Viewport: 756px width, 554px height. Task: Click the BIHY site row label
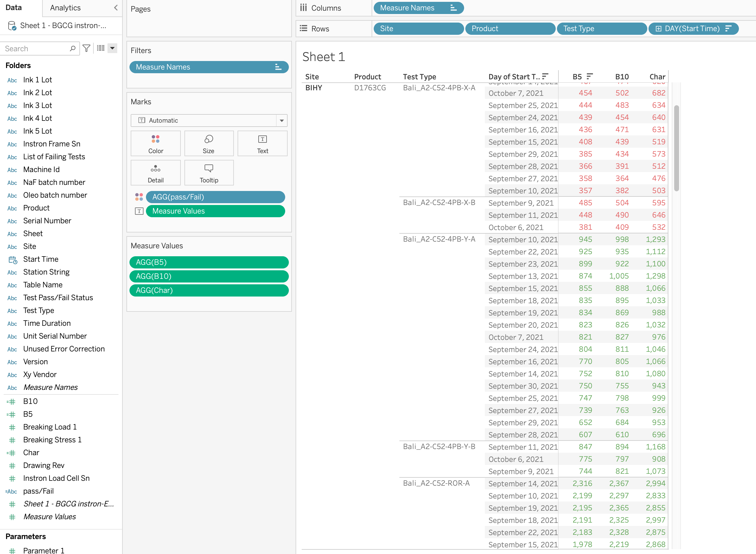(313, 88)
